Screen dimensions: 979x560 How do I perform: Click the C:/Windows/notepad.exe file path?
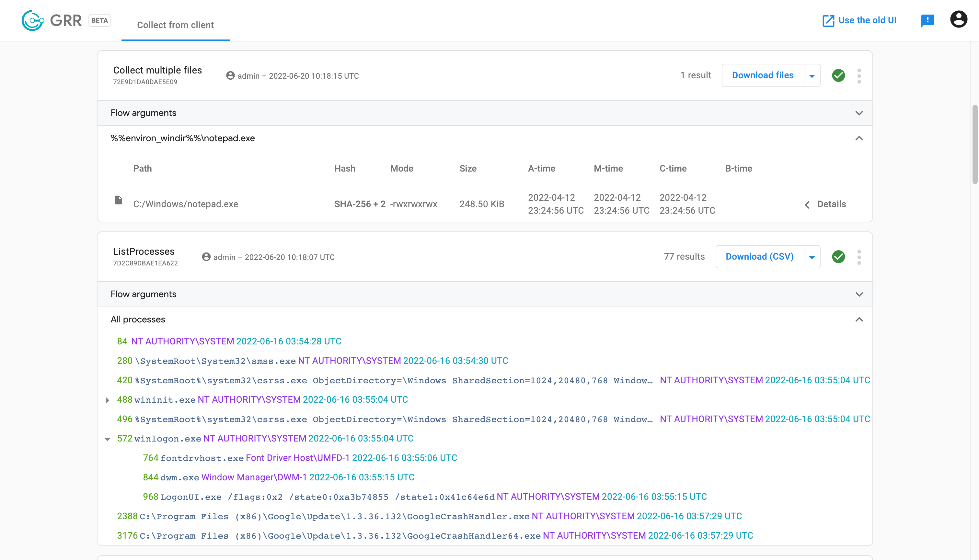pyautogui.click(x=186, y=204)
